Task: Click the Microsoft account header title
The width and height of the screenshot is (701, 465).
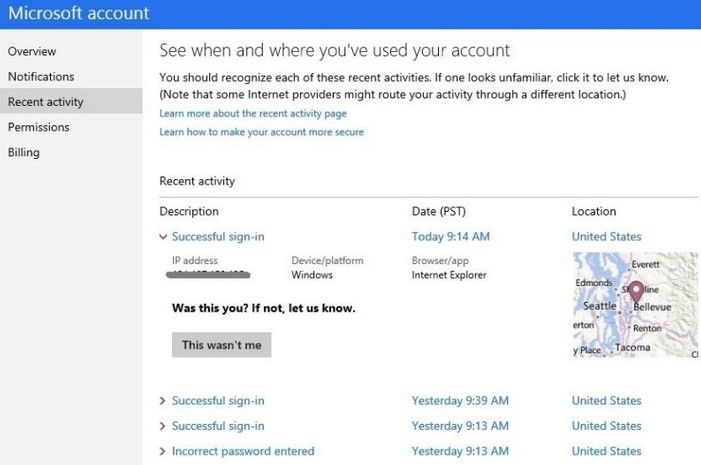Action: (x=79, y=13)
